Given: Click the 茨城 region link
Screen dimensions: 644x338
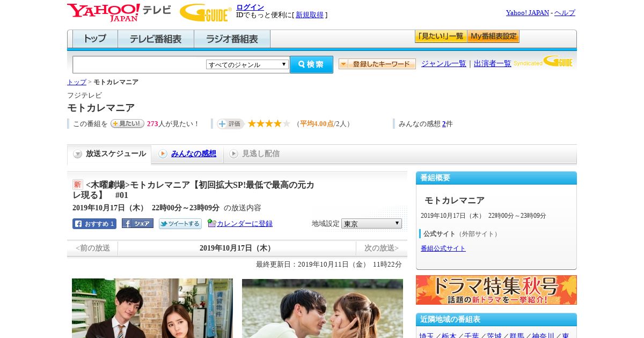Looking at the screenshot, I should (x=494, y=335).
